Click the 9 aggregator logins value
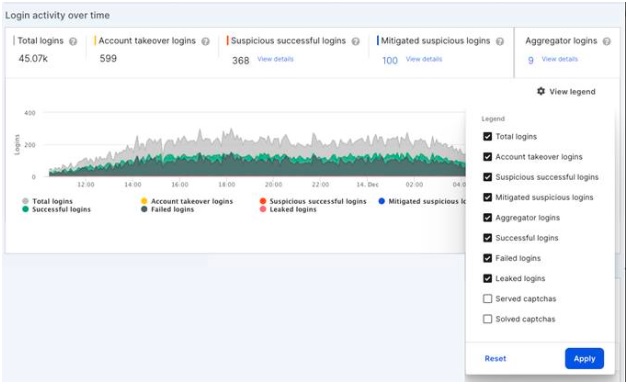This screenshot has height=385, width=628. [x=531, y=60]
